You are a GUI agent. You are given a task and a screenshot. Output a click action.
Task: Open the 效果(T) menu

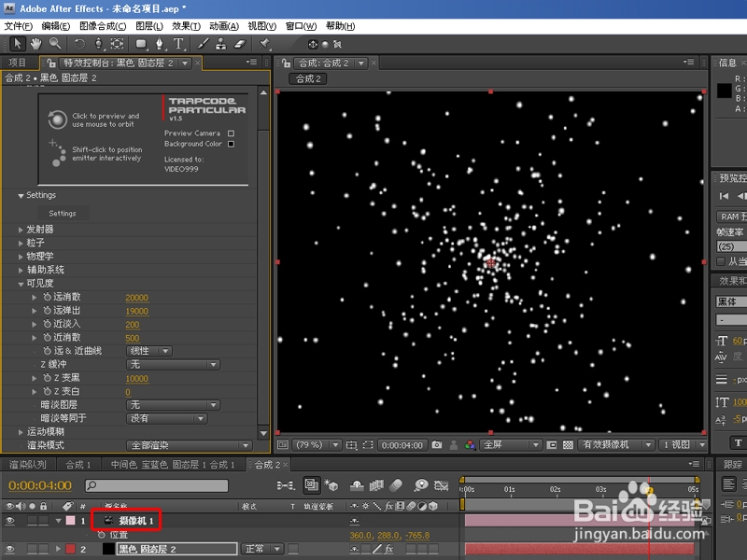click(186, 26)
